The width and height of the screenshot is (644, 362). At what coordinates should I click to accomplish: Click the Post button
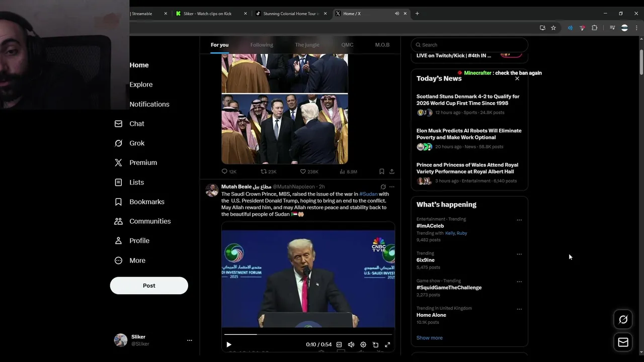(149, 286)
